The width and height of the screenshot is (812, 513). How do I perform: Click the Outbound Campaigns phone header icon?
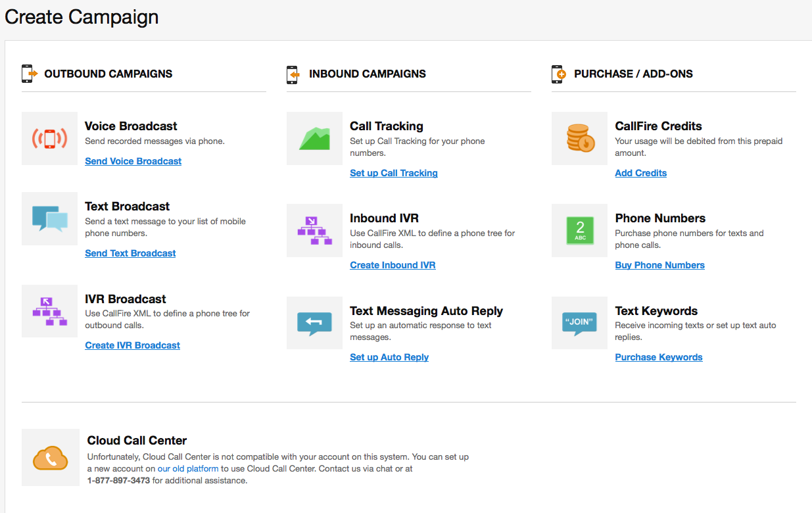point(29,73)
